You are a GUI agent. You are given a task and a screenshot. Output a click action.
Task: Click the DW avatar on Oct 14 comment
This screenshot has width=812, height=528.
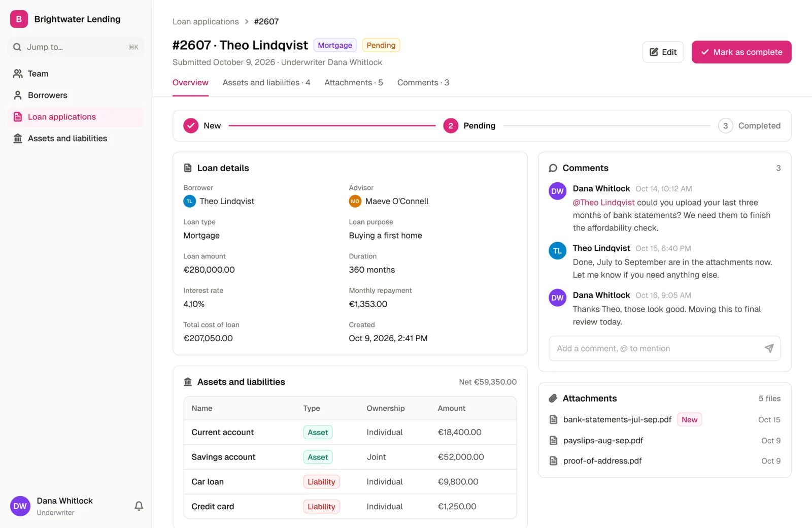557,191
